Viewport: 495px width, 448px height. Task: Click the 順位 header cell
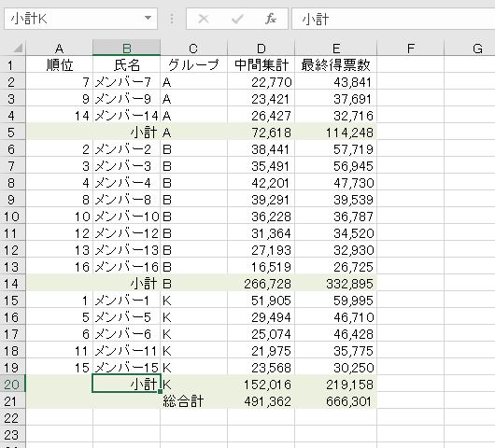click(x=60, y=65)
